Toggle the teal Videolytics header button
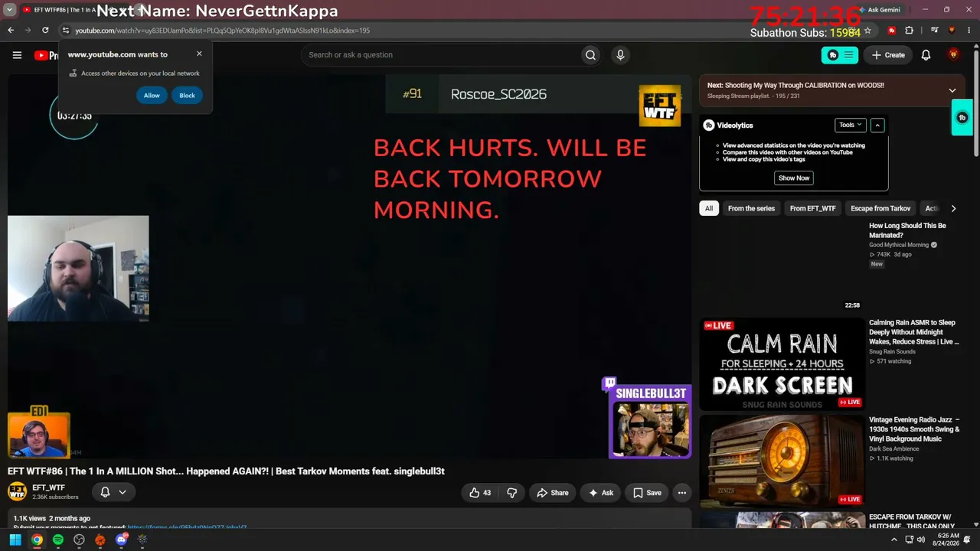Image resolution: width=980 pixels, height=551 pixels. point(840,55)
